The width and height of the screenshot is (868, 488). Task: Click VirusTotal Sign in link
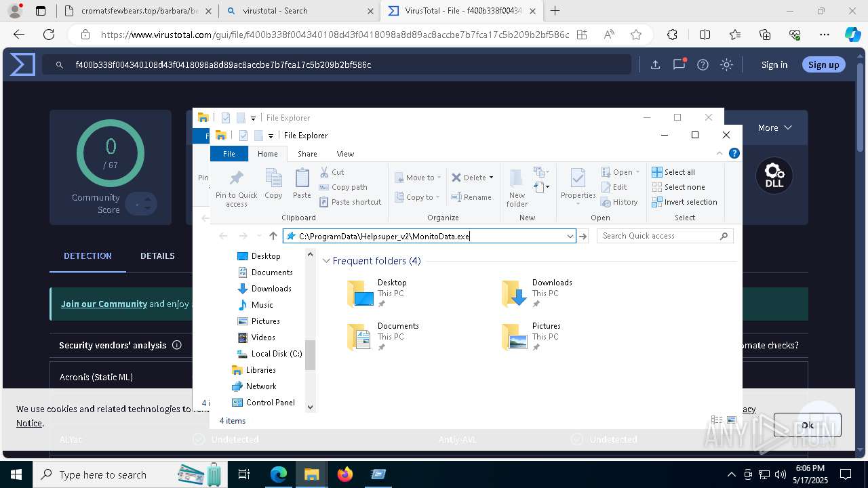click(x=774, y=65)
